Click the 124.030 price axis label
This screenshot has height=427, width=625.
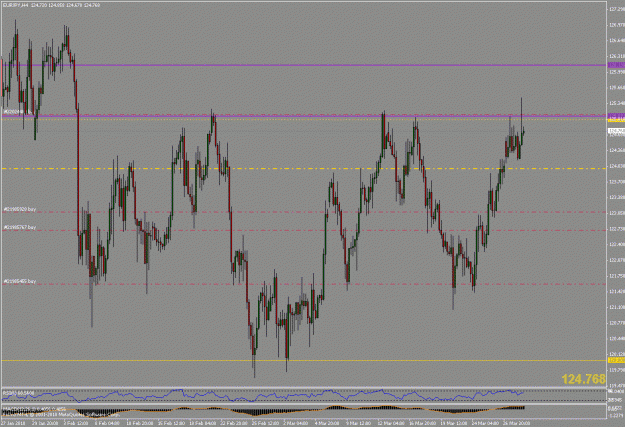tap(617, 165)
